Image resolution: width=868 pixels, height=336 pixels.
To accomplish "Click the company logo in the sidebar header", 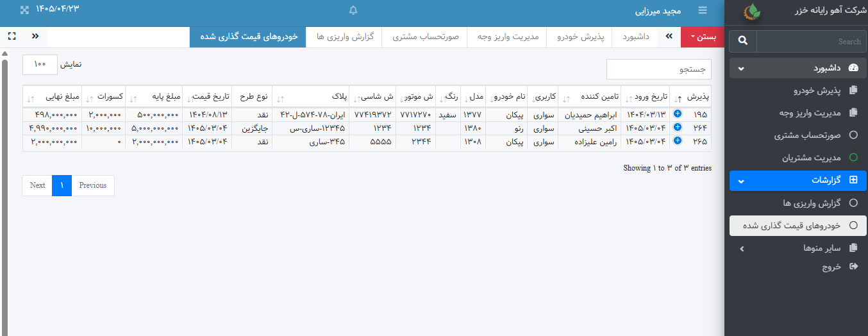I will 752,12.
